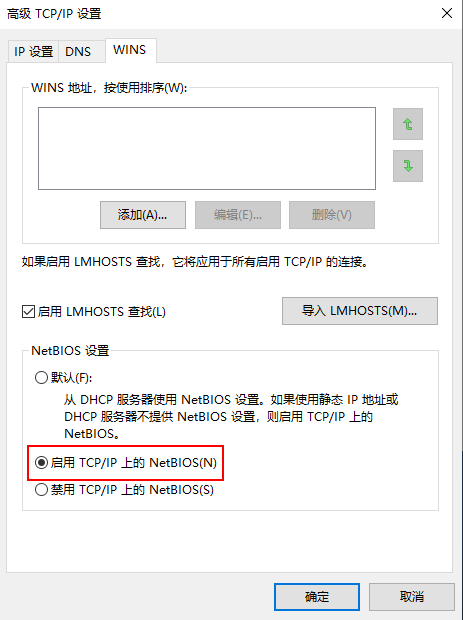Close the 高级 TCP/IP 设置 dialog

coord(447,13)
